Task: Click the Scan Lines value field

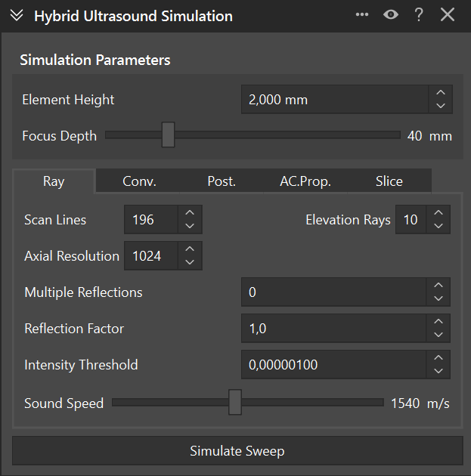Action: coord(151,219)
